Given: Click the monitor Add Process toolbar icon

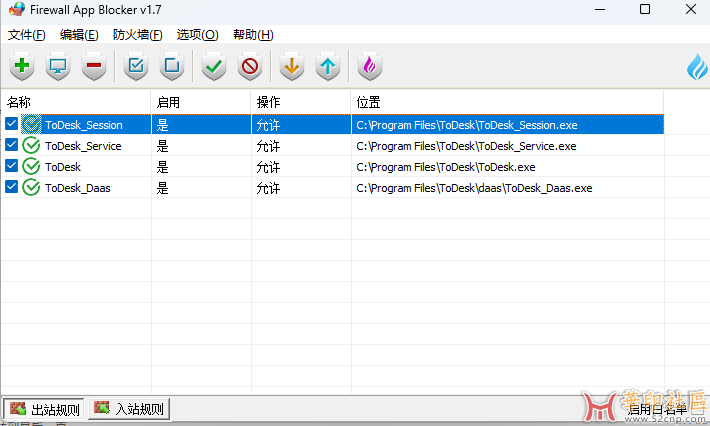Looking at the screenshot, I should tap(58, 66).
